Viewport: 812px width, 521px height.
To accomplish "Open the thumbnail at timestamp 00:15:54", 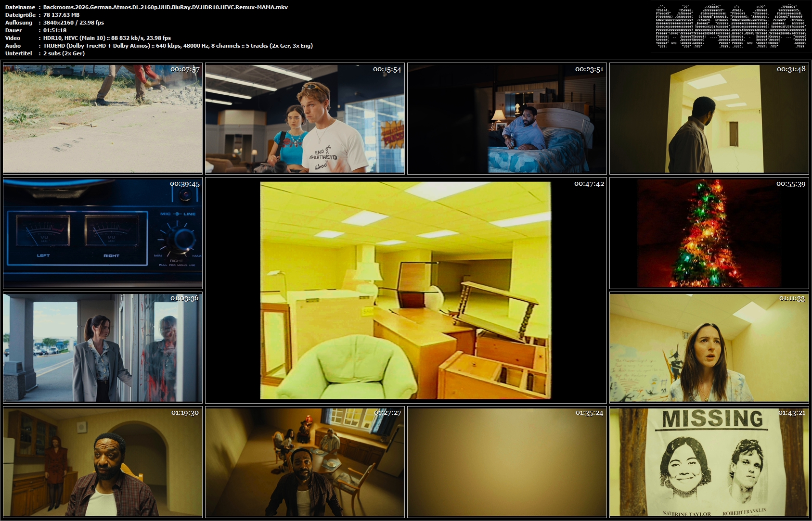I will click(305, 118).
